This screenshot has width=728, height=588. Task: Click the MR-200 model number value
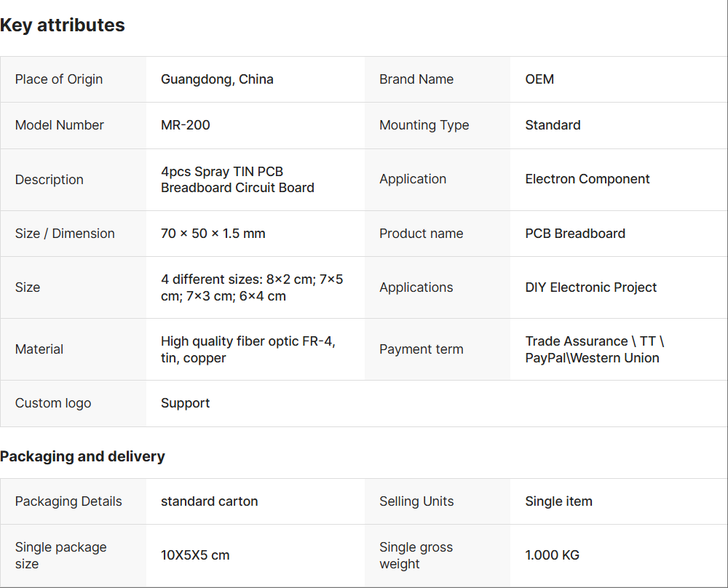point(185,125)
